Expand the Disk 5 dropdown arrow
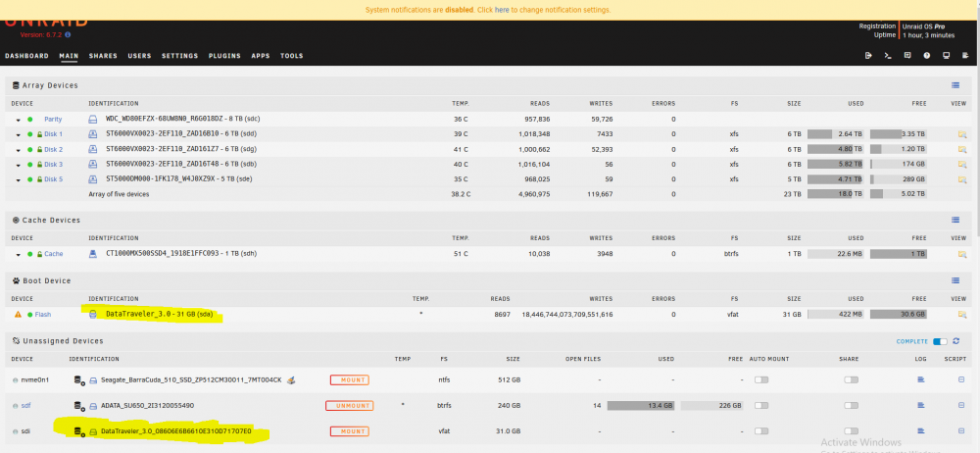The image size is (980, 453). [18, 179]
